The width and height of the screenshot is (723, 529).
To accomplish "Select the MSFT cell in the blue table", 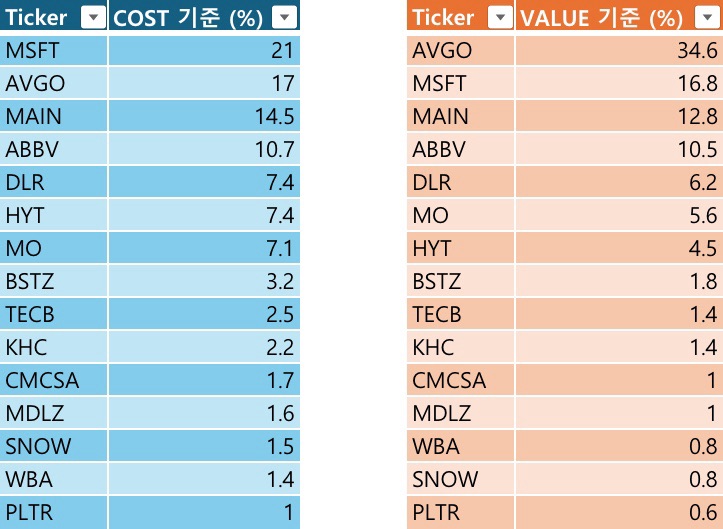I will pos(34,50).
